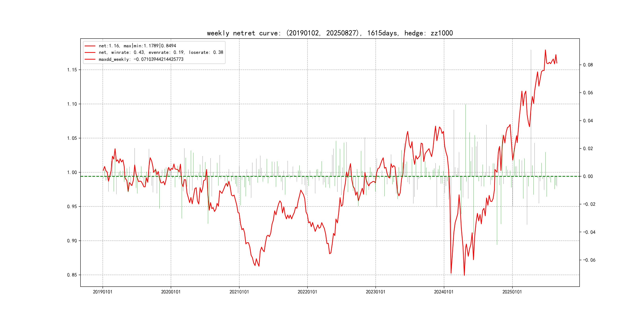The width and height of the screenshot is (644, 322).
Task: Click the 20240101 x-axis label
Action: pos(444,292)
